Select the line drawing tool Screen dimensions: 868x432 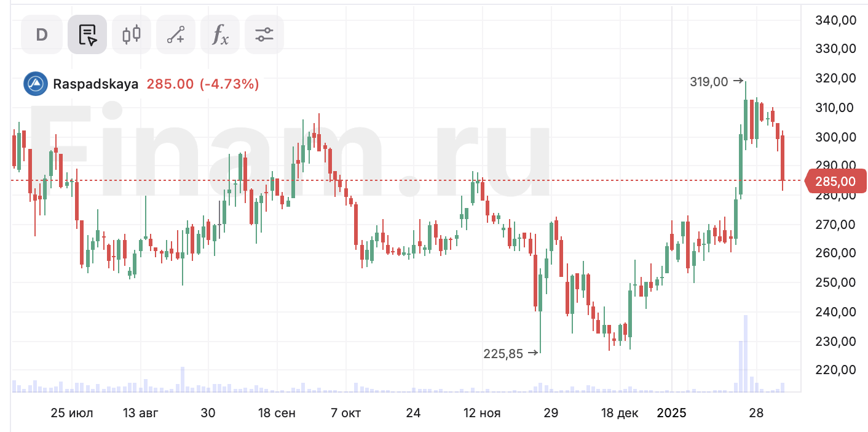pyautogui.click(x=176, y=34)
